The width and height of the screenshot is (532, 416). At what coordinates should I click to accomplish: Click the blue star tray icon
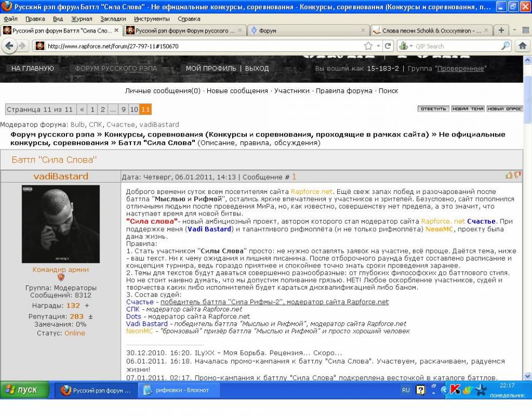click(481, 390)
